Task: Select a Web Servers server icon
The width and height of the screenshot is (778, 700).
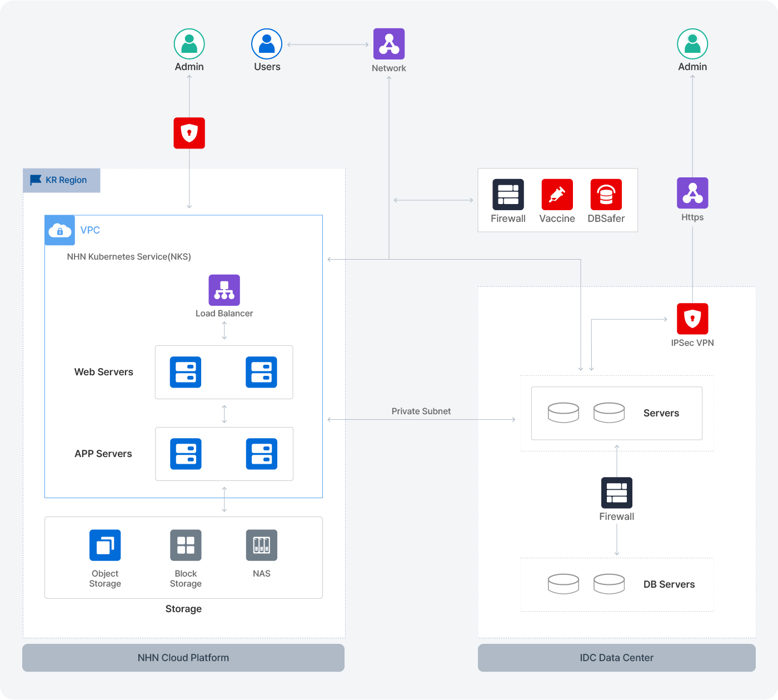Action: 186,373
